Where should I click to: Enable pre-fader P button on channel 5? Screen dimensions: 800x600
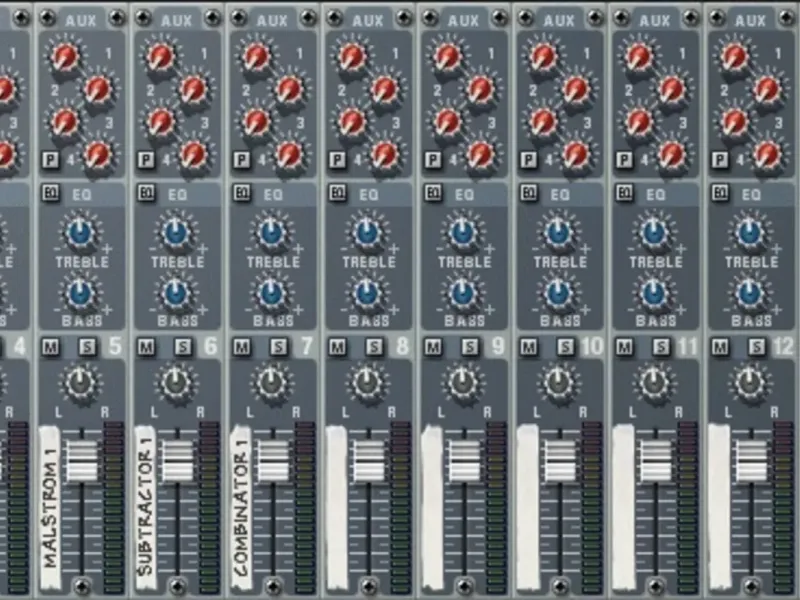pos(50,160)
